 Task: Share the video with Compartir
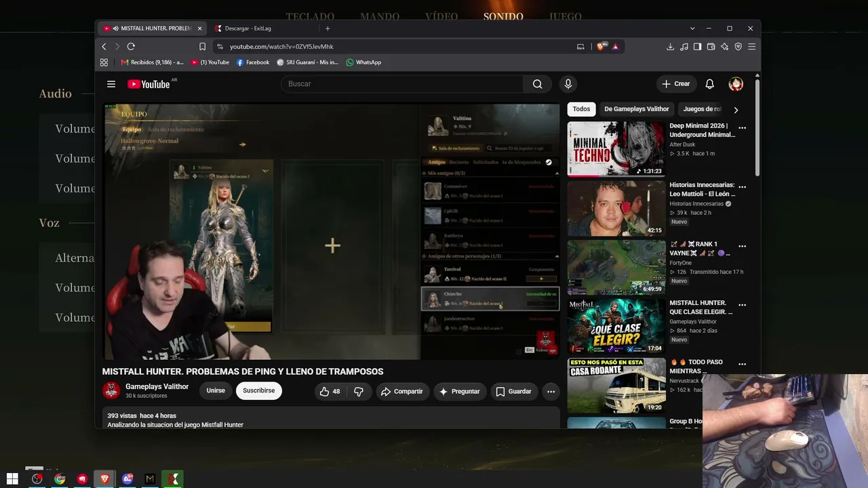pyautogui.click(x=401, y=391)
